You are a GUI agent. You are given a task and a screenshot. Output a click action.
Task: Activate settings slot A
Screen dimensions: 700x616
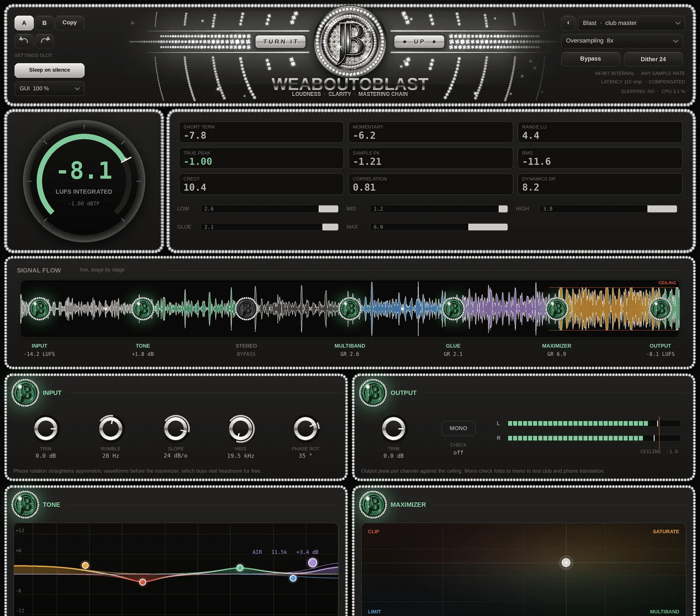click(24, 23)
